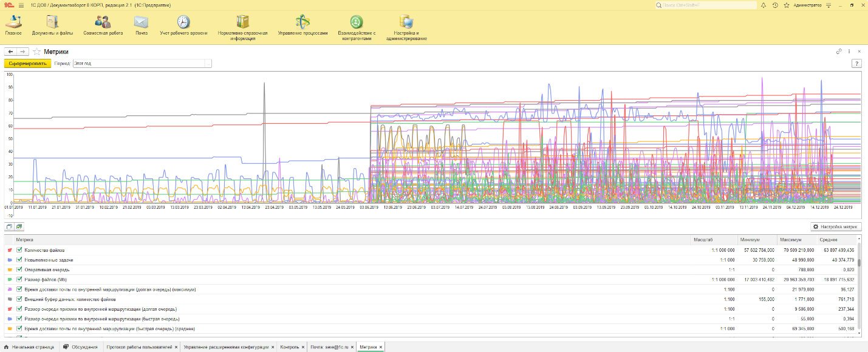This screenshot has height=352, width=868.
Task: Open the main hamburger menu
Action: coord(21,5)
